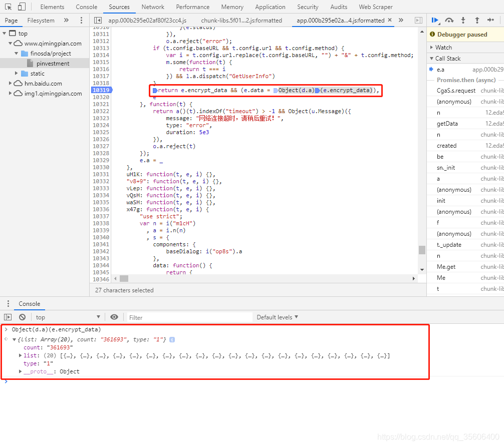Open the Memory panel
The width and height of the screenshot is (504, 446).
[232, 7]
